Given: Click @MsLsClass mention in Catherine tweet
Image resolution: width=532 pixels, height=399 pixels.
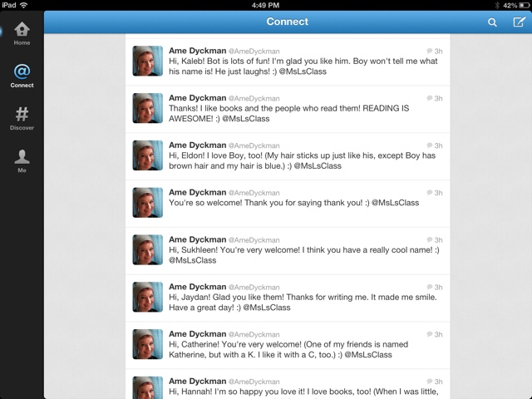Looking at the screenshot, I should [368, 355].
